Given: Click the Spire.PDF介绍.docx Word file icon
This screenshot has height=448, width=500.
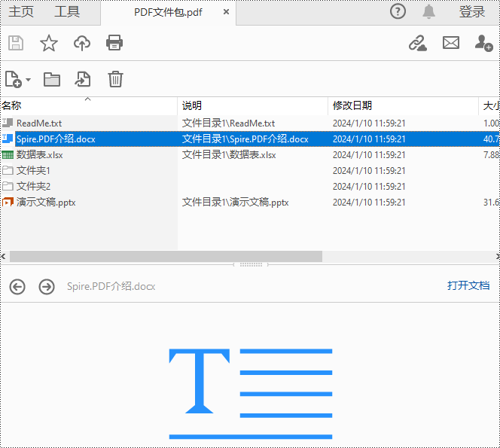Looking at the screenshot, I should 8,139.
